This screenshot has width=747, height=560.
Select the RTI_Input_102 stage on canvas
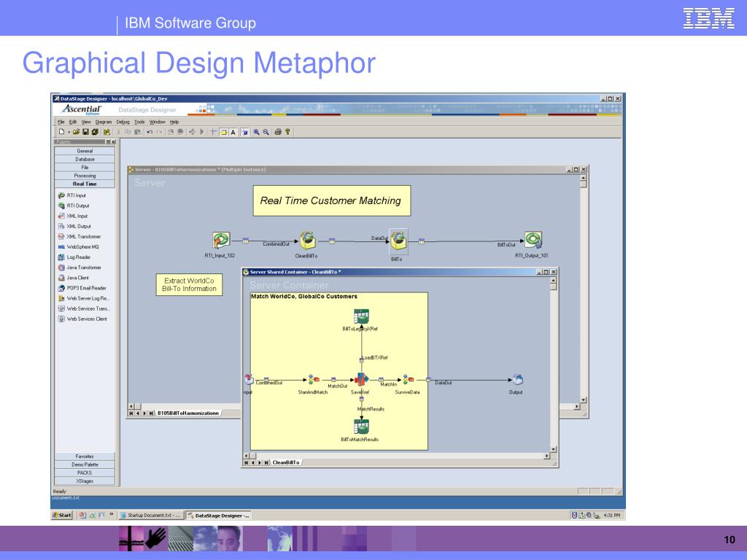tap(220, 240)
